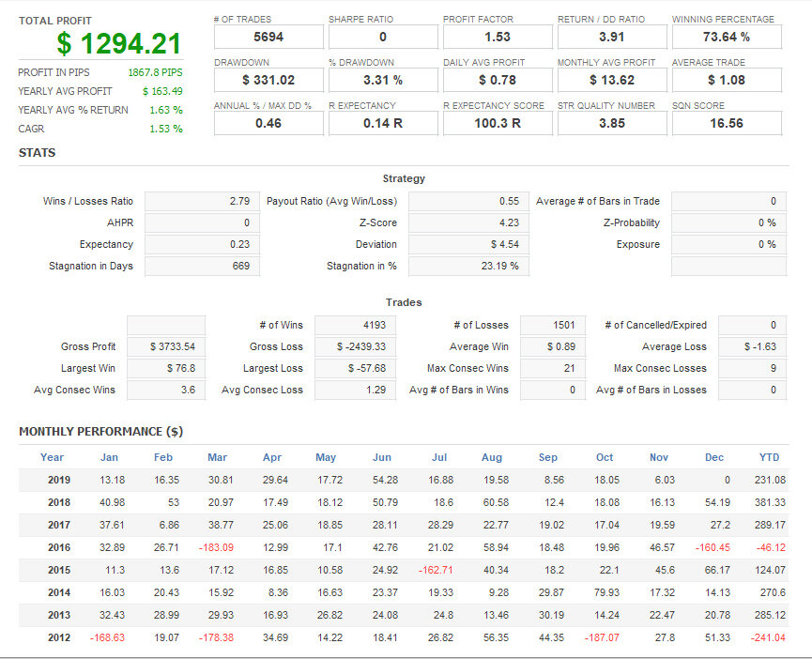Click the STATS section heading
The width and height of the screenshot is (812, 659).
pos(37,153)
